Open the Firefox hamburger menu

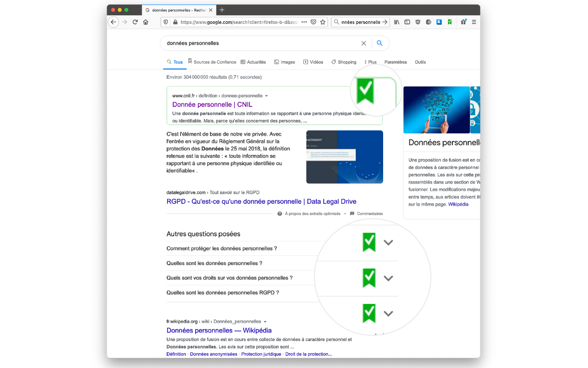474,22
